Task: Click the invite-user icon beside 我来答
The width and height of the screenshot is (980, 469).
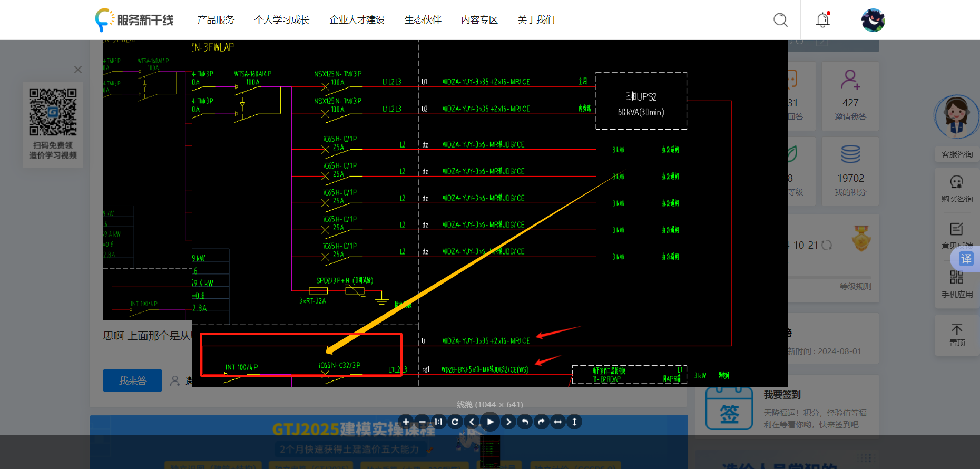Action: coord(175,380)
